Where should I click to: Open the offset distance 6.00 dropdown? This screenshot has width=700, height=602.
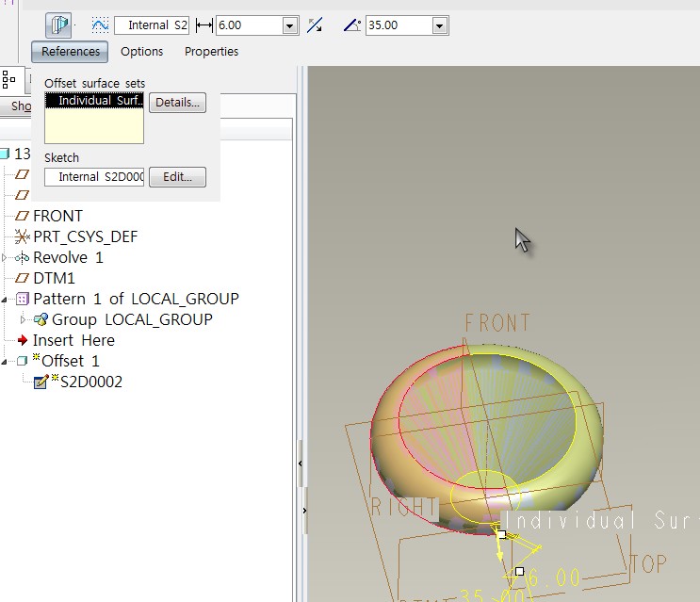click(x=290, y=25)
